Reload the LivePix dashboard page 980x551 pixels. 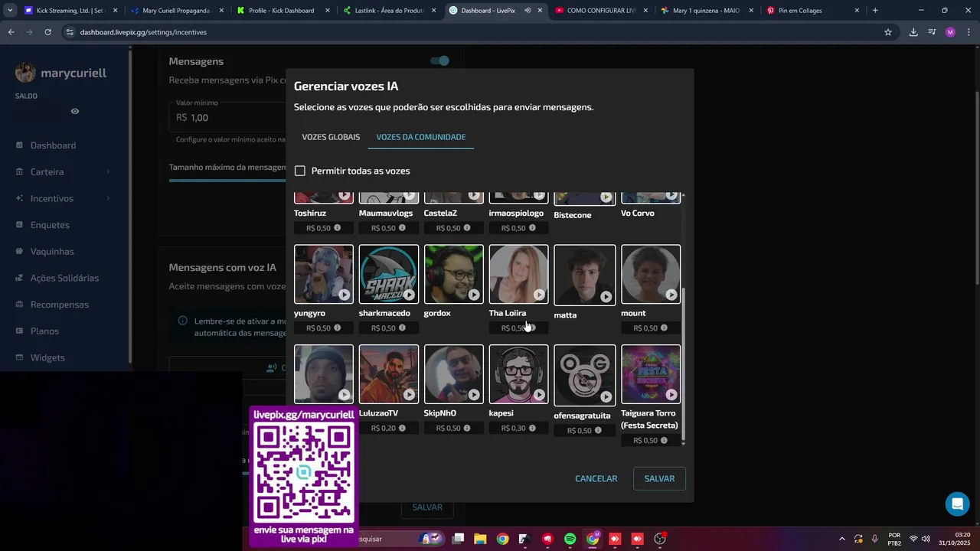point(47,32)
